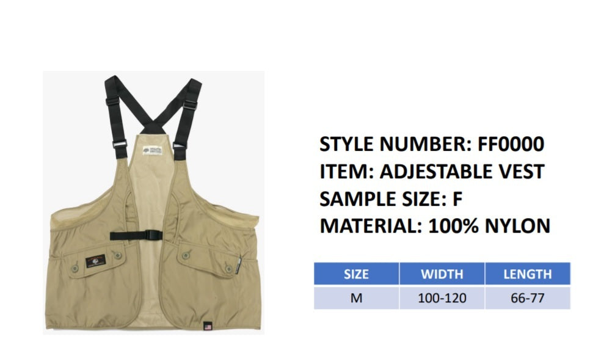Image resolution: width=607 pixels, height=364 pixels.
Task: Select the LENGTH table header cell
Action: [528, 274]
